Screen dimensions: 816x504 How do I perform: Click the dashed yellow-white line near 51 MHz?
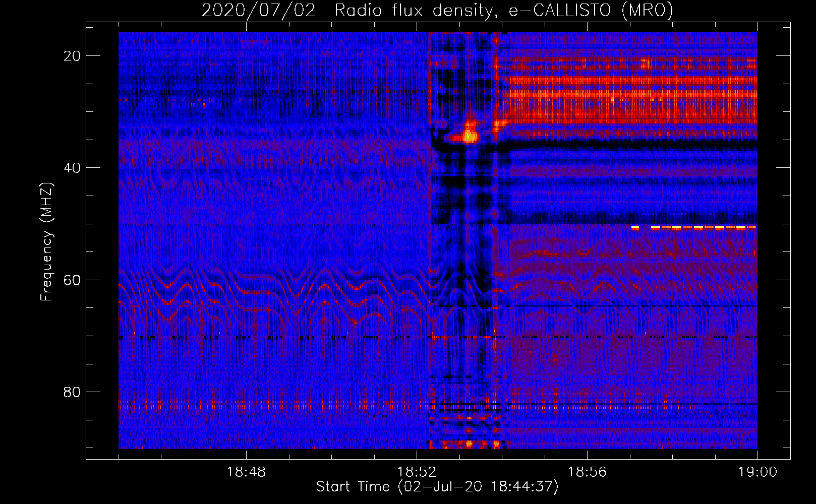point(693,228)
